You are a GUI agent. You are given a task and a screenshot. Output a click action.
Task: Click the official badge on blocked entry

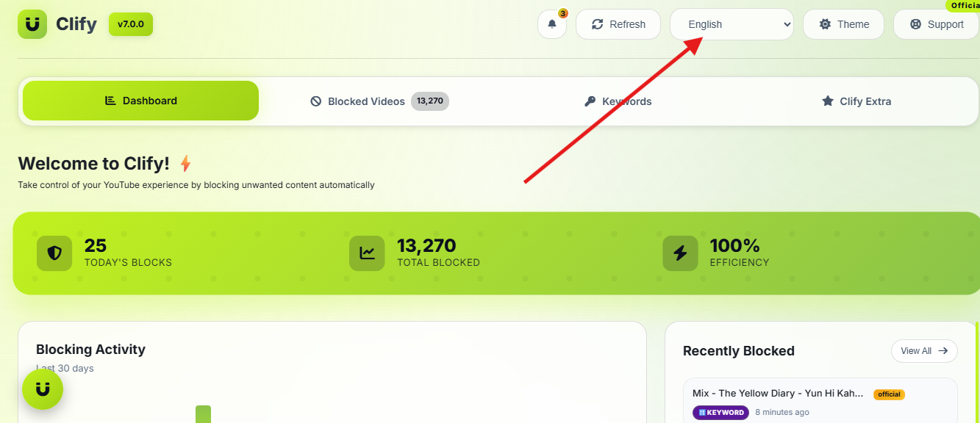point(889,394)
